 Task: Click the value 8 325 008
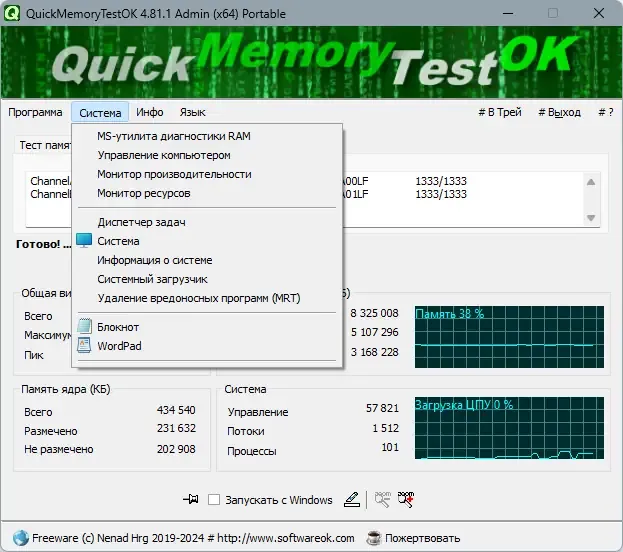pos(374,313)
